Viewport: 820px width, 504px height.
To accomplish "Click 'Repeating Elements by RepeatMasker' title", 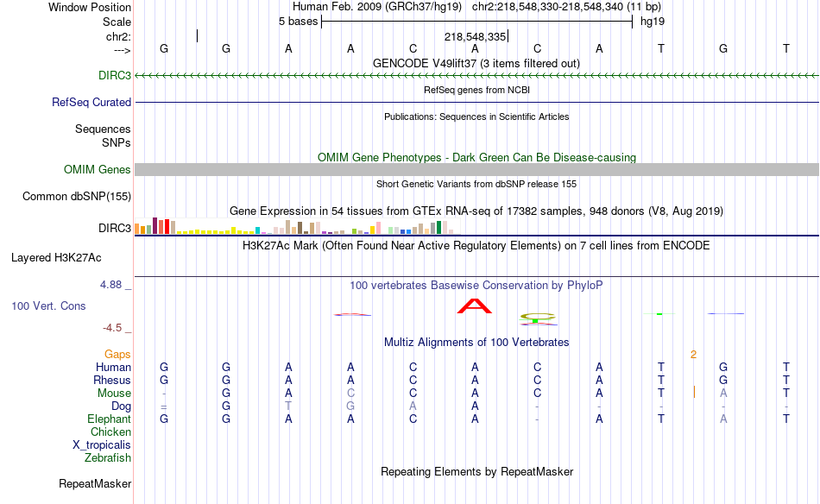I will tap(476, 471).
